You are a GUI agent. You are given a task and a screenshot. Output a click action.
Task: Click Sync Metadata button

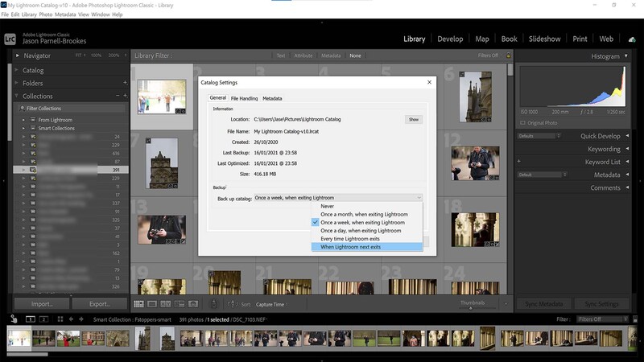544,304
